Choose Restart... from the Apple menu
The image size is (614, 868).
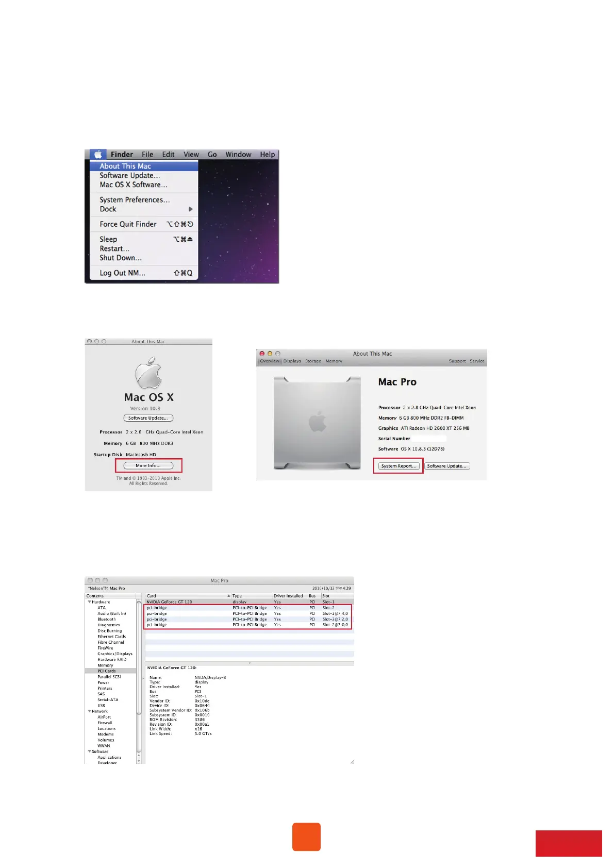pyautogui.click(x=144, y=248)
